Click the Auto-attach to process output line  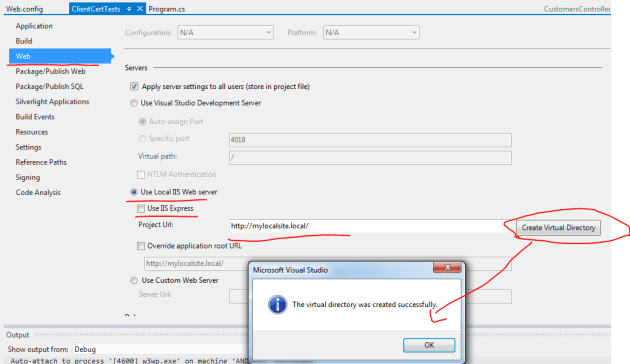tap(129, 360)
